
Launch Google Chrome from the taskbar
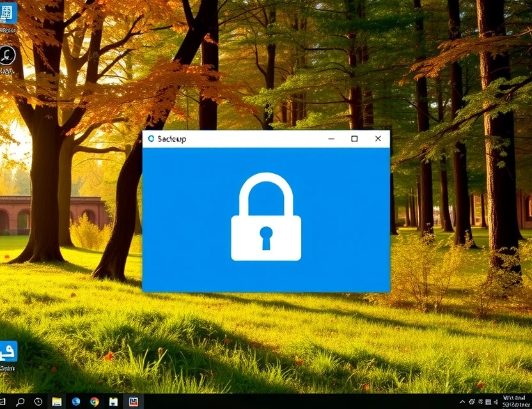(x=95, y=402)
